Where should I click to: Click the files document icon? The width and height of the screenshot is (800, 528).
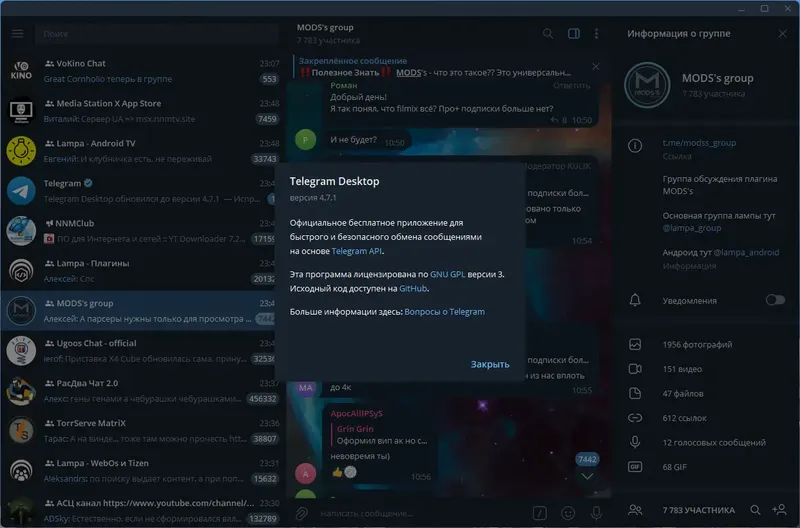[635, 393]
